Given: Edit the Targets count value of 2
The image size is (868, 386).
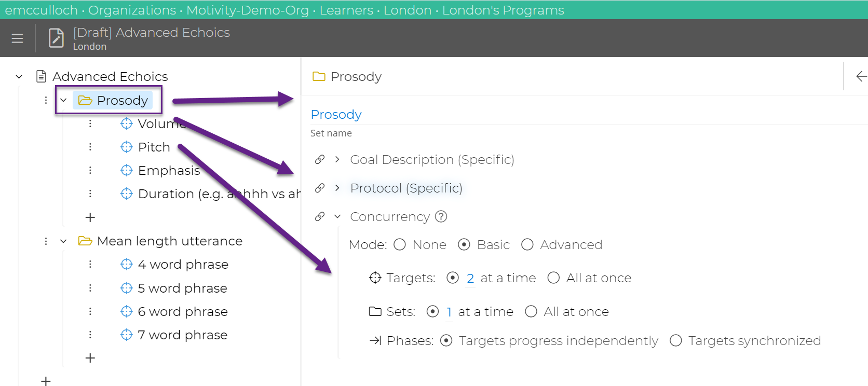Looking at the screenshot, I should [470, 278].
